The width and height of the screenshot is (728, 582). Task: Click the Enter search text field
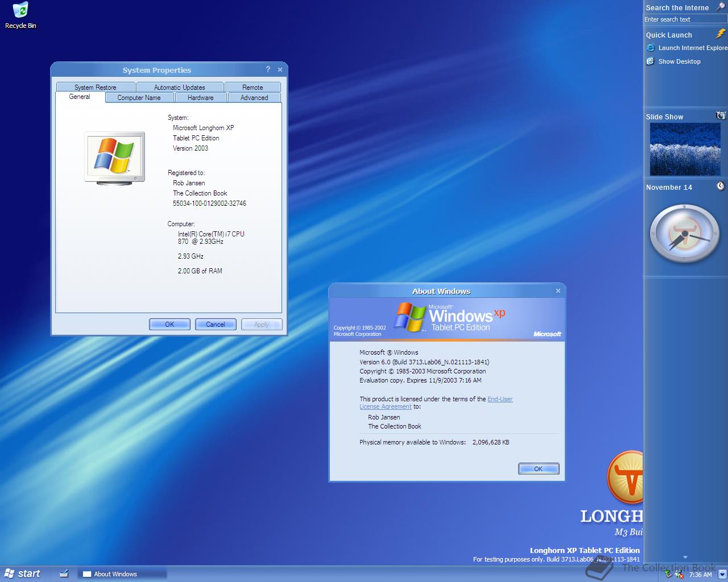pos(685,19)
